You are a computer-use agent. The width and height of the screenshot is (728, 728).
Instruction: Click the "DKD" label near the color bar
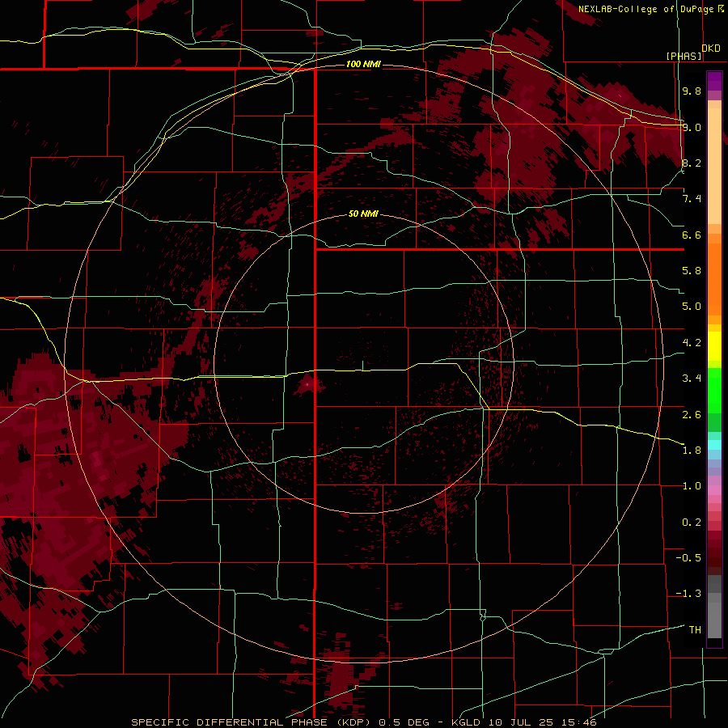711,49
